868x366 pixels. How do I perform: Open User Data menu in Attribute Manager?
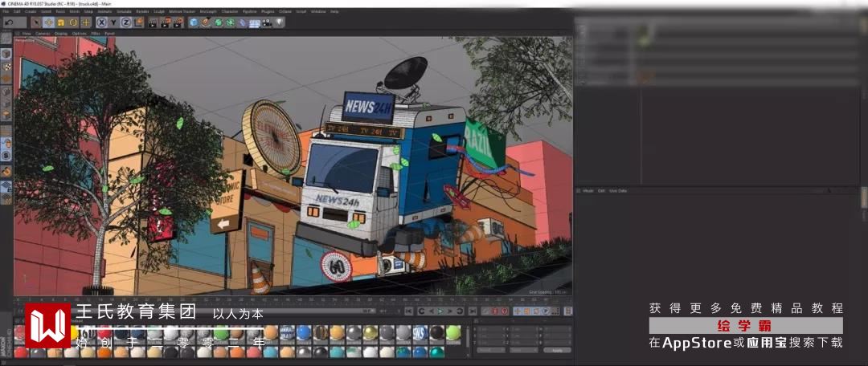point(618,191)
